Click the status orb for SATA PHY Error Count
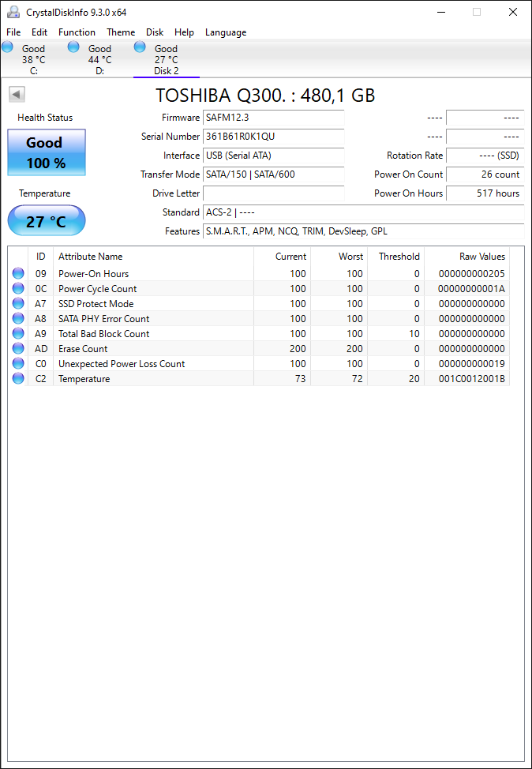 pyautogui.click(x=18, y=318)
